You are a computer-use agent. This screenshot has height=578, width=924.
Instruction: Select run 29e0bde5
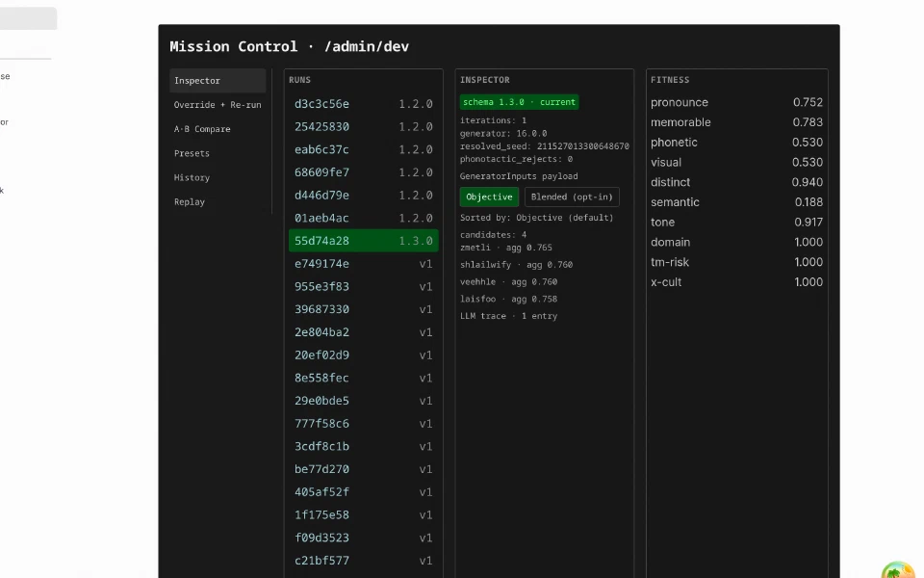[364, 401]
